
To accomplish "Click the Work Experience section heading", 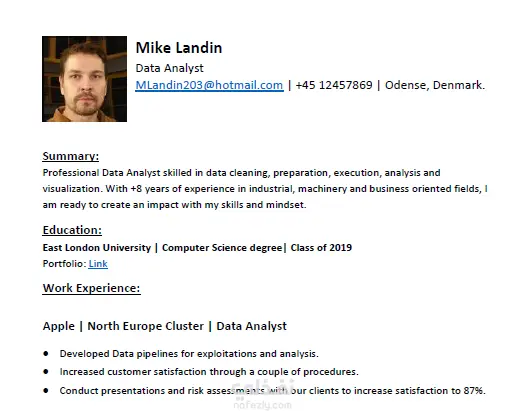I will tap(91, 288).
